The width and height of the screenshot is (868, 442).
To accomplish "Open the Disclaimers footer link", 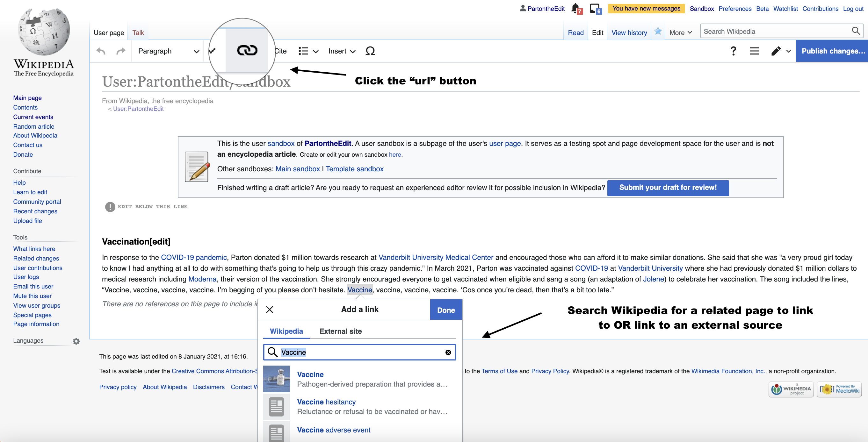I will tap(209, 387).
